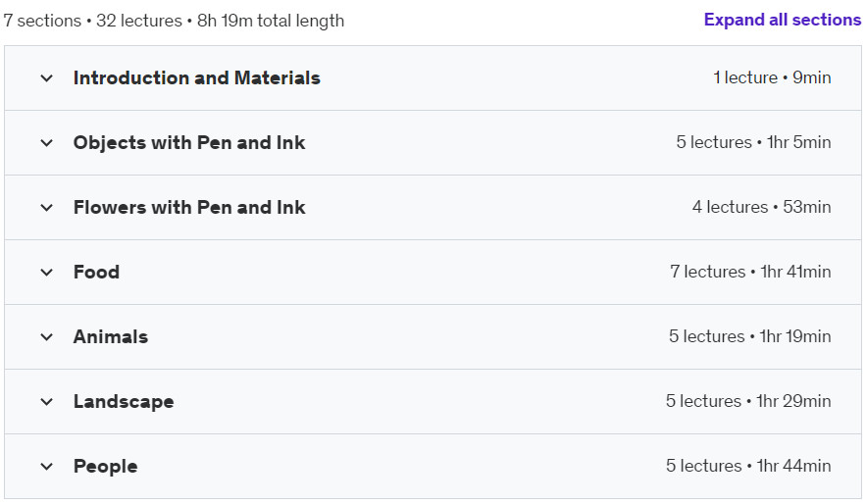Expand the Introduction and Materials chevron

pos(47,78)
